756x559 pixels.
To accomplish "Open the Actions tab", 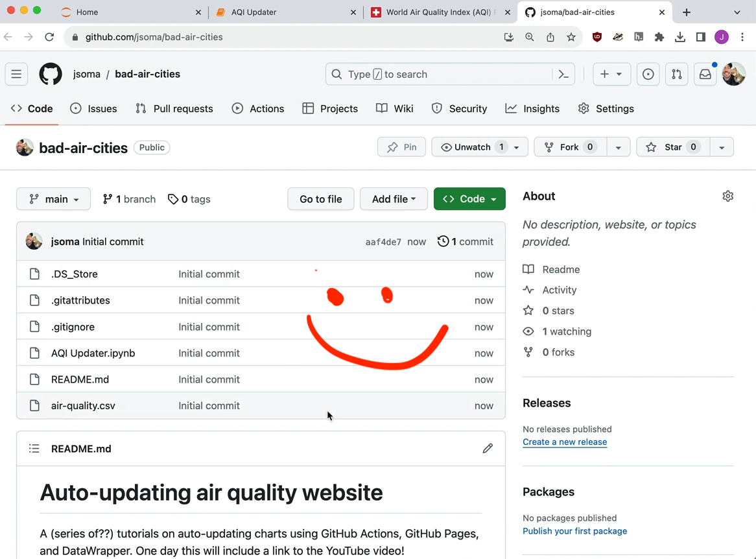I will pyautogui.click(x=258, y=108).
